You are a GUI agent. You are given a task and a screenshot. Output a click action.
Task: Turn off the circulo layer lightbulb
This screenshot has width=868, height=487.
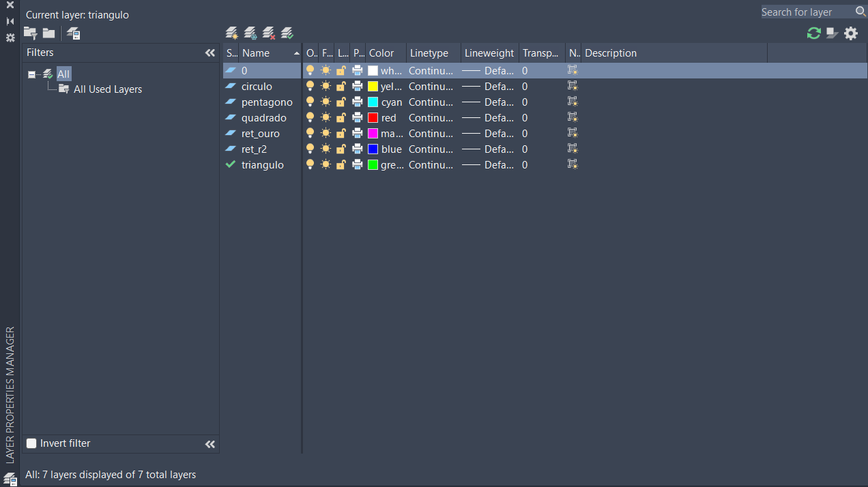(x=310, y=86)
